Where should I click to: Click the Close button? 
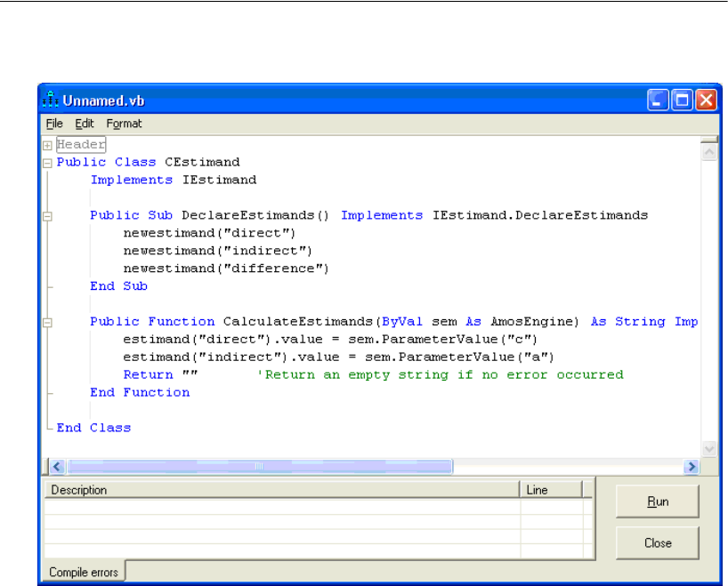point(658,542)
